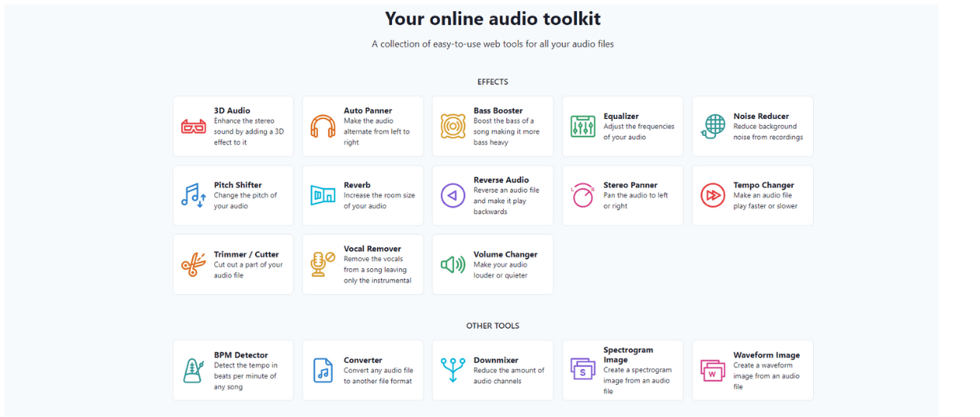
Task: Open the 3D Audio tool title
Action: (232, 111)
